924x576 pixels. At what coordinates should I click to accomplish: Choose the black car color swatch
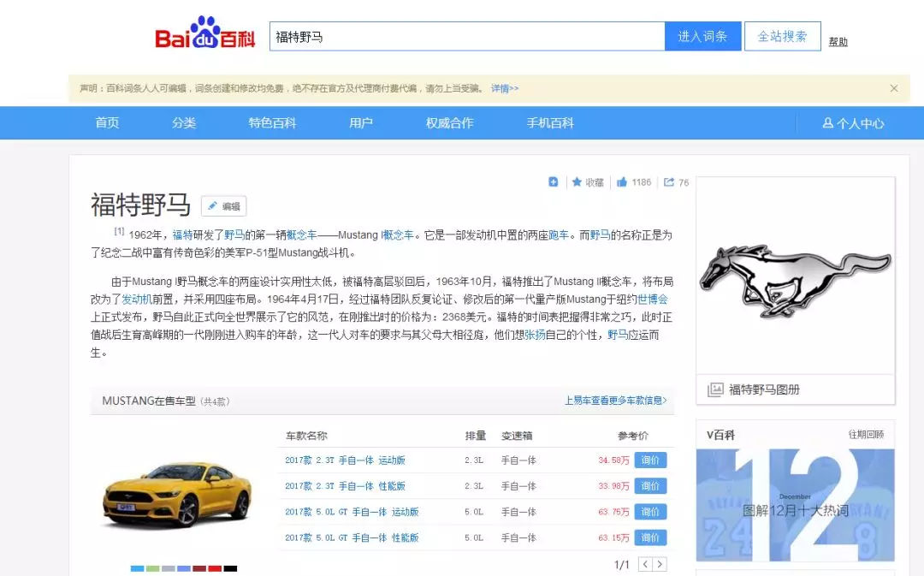click(x=230, y=568)
